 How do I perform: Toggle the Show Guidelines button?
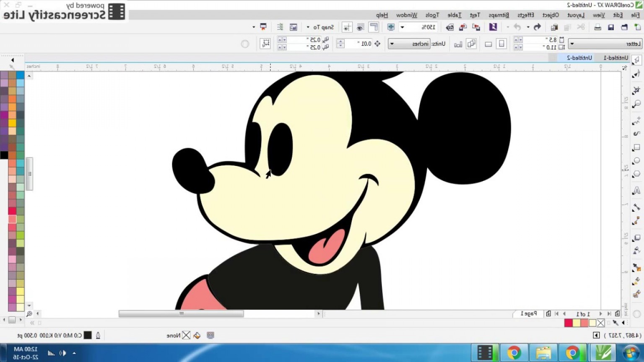(x=347, y=27)
